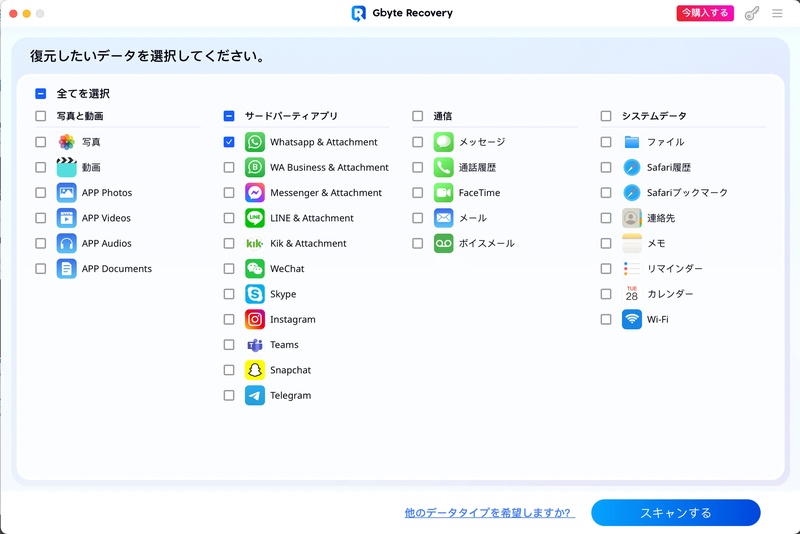Click the Skype icon
This screenshot has height=534, width=800.
tap(255, 294)
